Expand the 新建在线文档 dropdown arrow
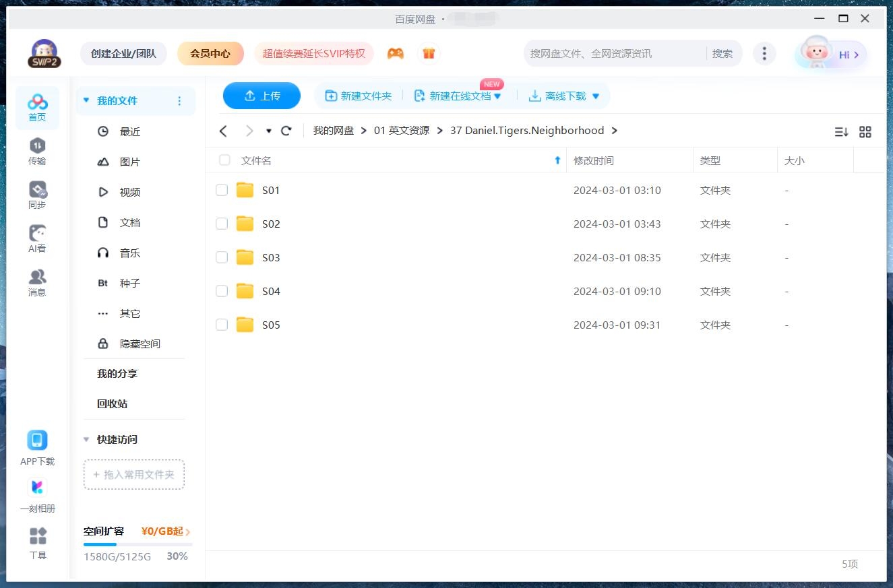Image resolution: width=893 pixels, height=588 pixels. pos(497,96)
